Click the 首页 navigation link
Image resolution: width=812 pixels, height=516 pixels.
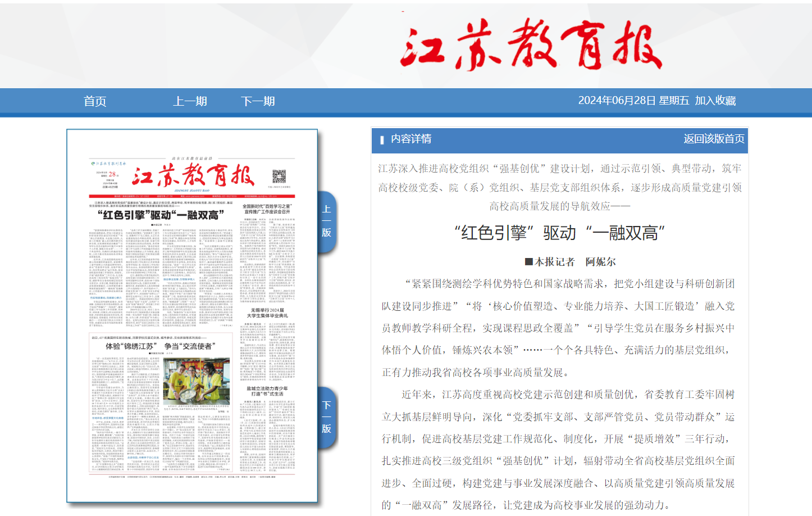point(95,101)
